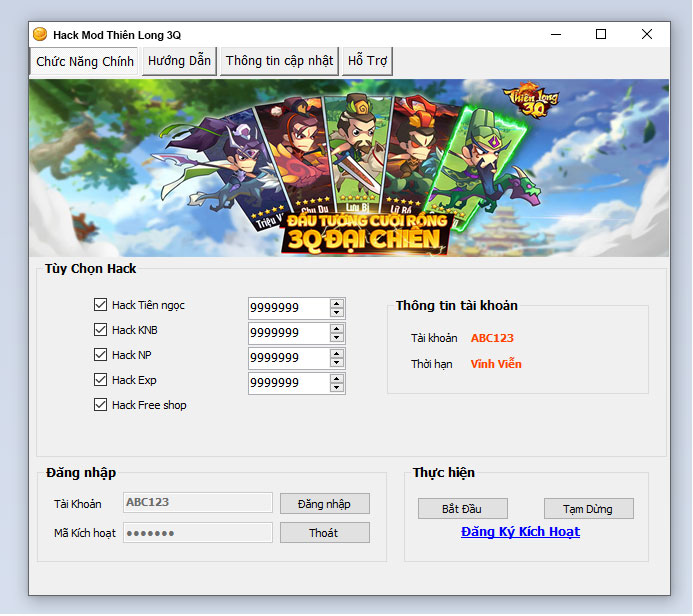The image size is (693, 616).
Task: Increase the Hack KNB value with up arrow
Action: coord(337,329)
